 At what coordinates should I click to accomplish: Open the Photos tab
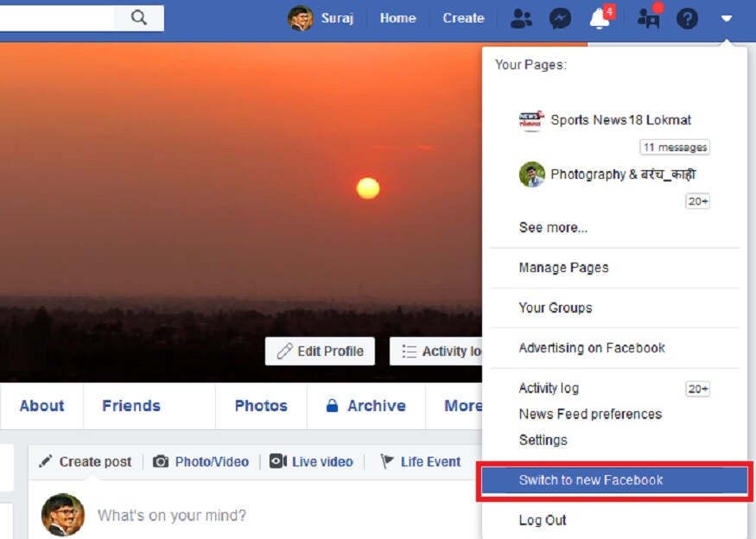tap(261, 406)
